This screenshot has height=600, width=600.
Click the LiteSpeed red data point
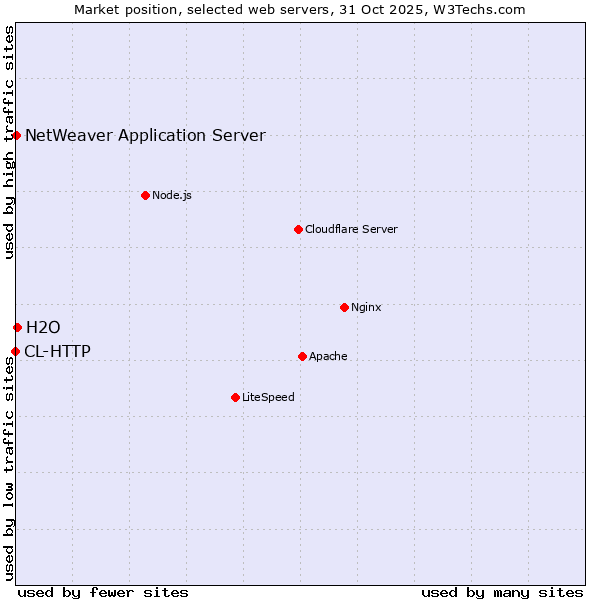(x=235, y=397)
